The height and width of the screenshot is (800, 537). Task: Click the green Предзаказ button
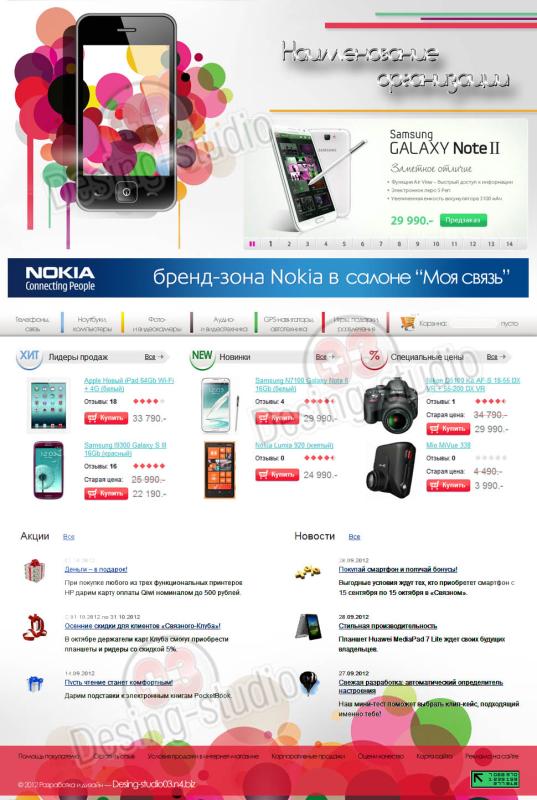tap(463, 220)
